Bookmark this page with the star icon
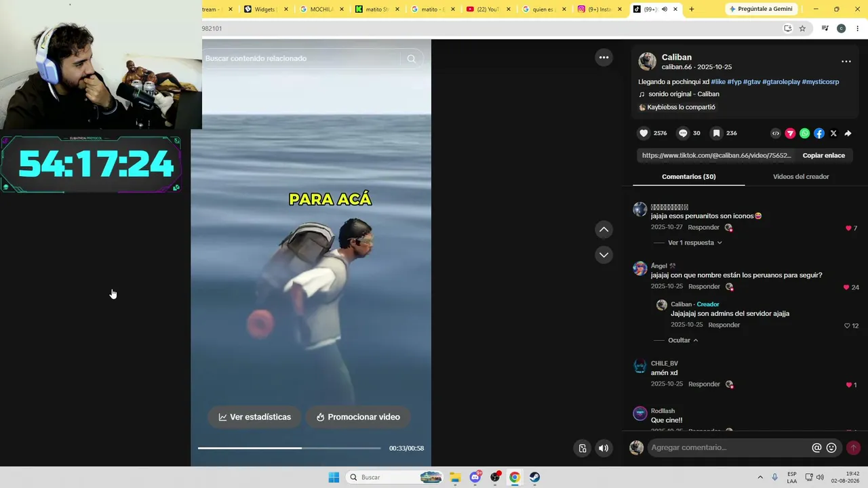This screenshot has width=868, height=488. pos(802,28)
